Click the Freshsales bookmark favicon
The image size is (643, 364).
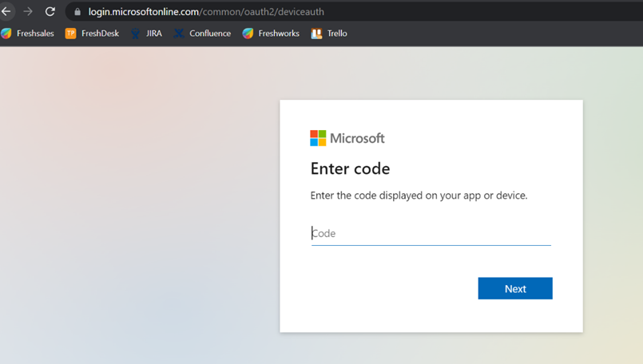(6, 34)
